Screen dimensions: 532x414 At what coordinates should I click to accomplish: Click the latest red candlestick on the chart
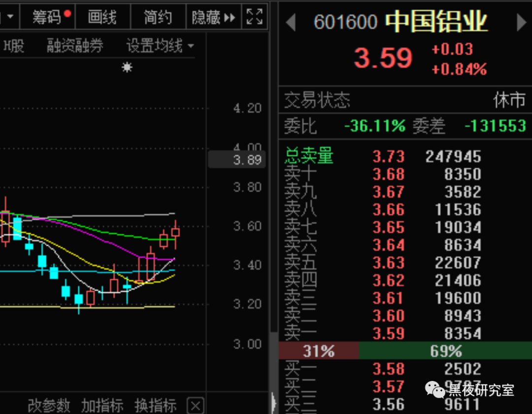click(175, 233)
